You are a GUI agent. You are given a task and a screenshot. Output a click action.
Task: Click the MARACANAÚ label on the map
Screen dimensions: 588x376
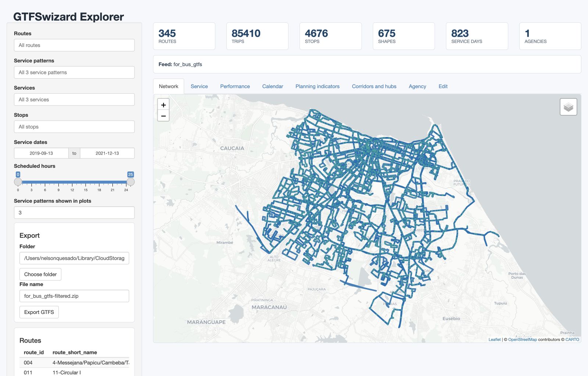(269, 307)
